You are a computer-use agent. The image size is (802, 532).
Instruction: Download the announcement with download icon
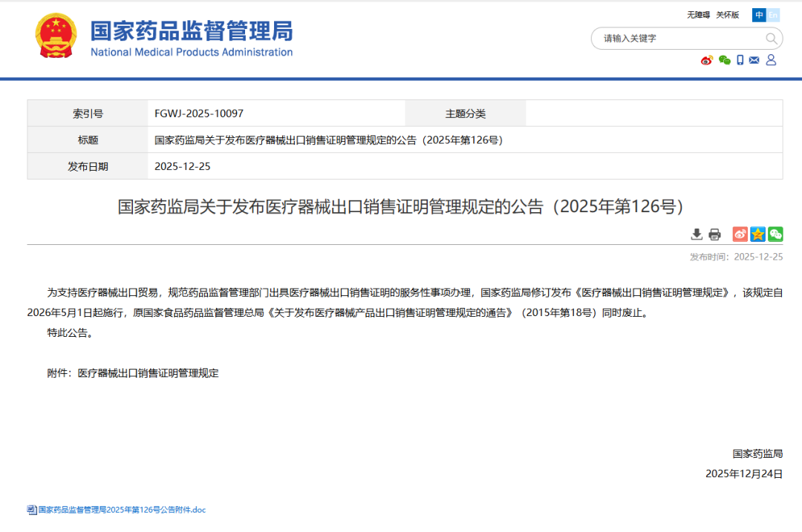click(696, 234)
